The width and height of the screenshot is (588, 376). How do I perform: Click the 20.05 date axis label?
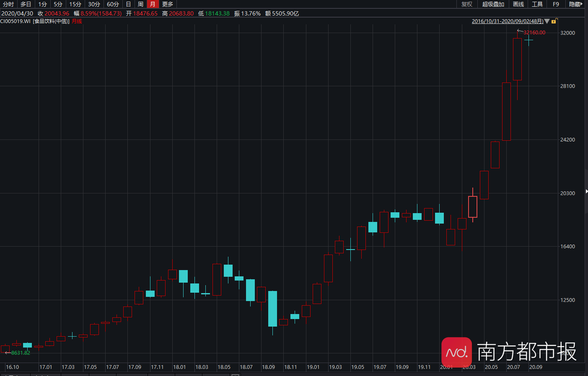click(491, 367)
